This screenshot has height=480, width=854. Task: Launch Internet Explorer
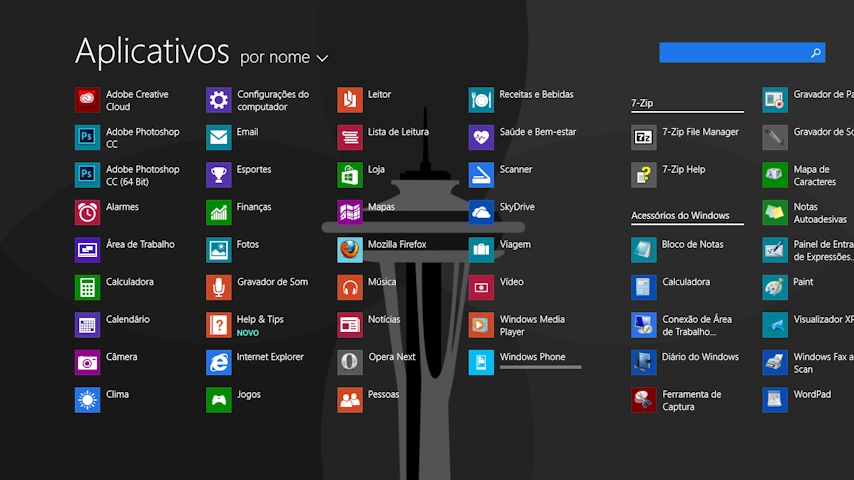pos(218,363)
